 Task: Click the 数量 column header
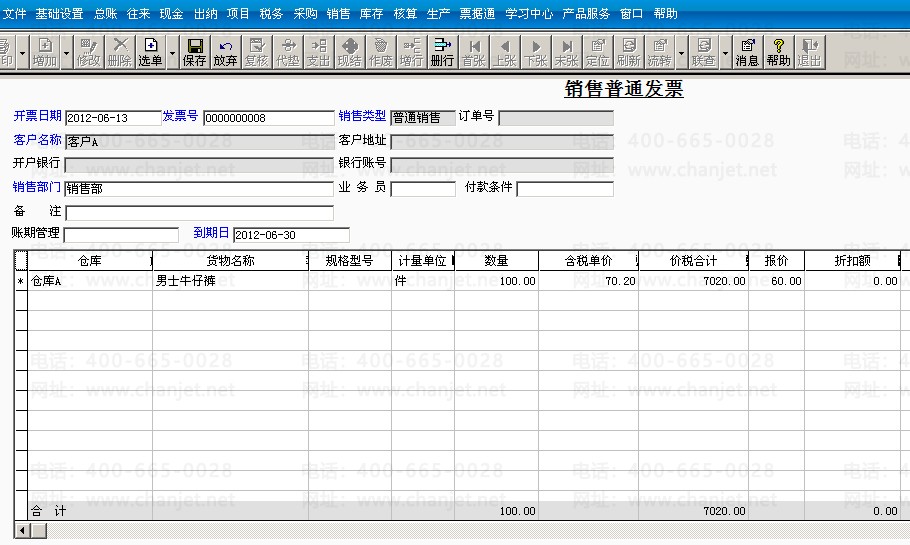tap(496, 261)
